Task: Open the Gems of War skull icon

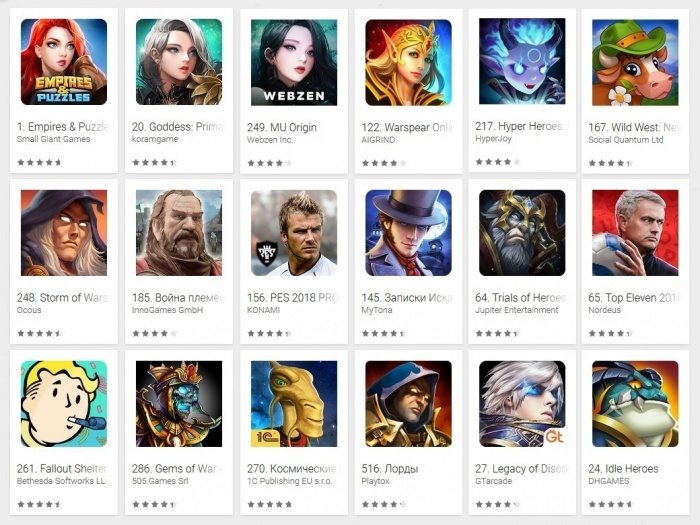Action: pos(179,404)
